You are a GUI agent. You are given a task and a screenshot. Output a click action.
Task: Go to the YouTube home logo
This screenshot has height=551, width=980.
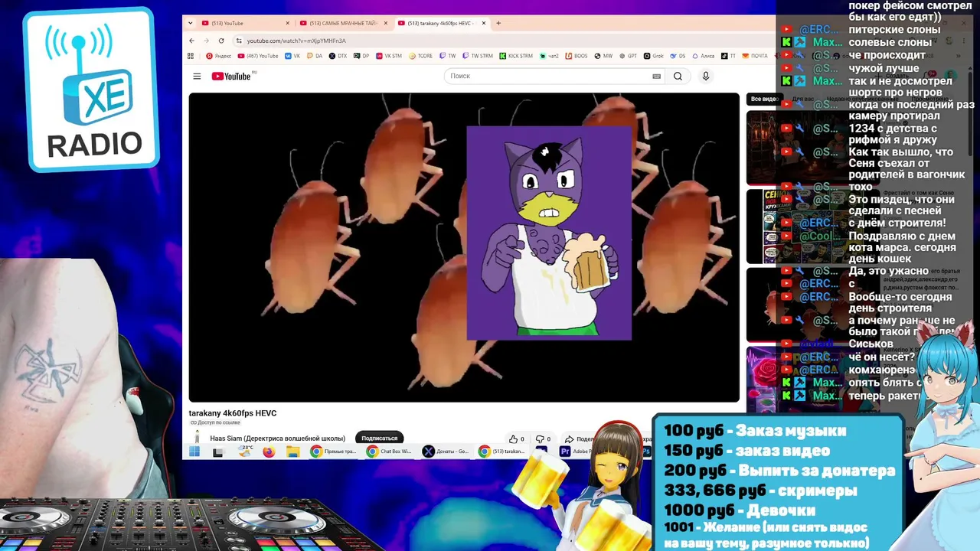231,76
